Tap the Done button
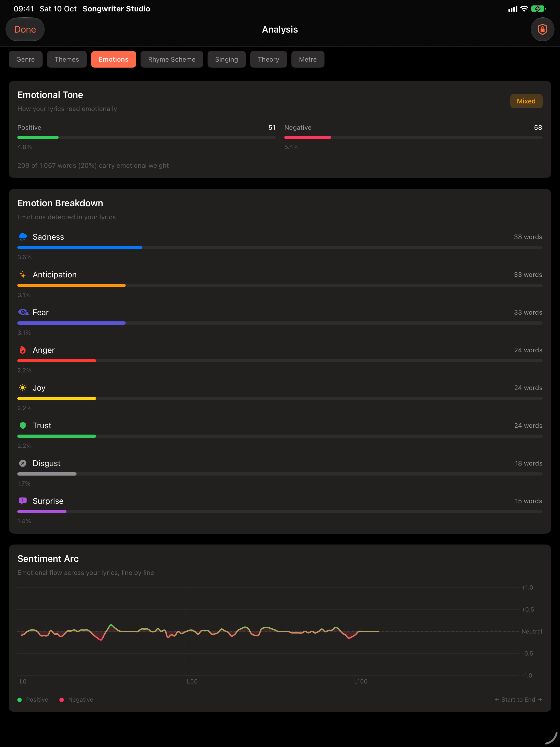The width and height of the screenshot is (560, 747). (25, 29)
